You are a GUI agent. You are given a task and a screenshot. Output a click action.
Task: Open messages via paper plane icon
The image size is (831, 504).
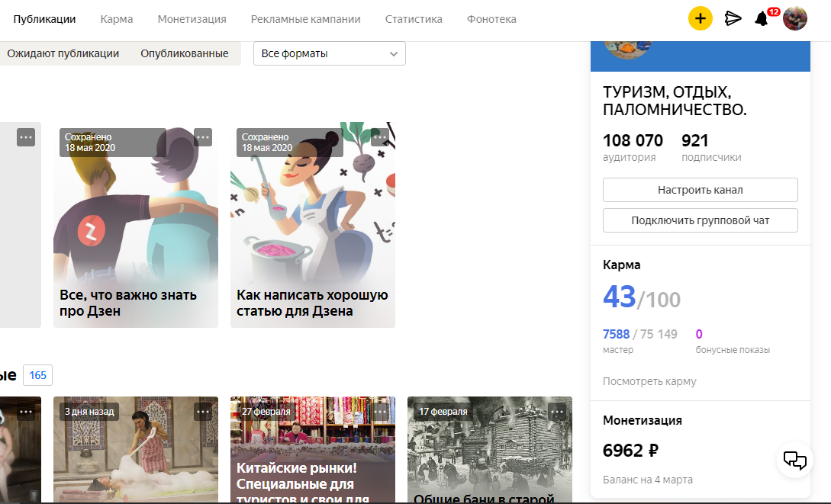(733, 18)
